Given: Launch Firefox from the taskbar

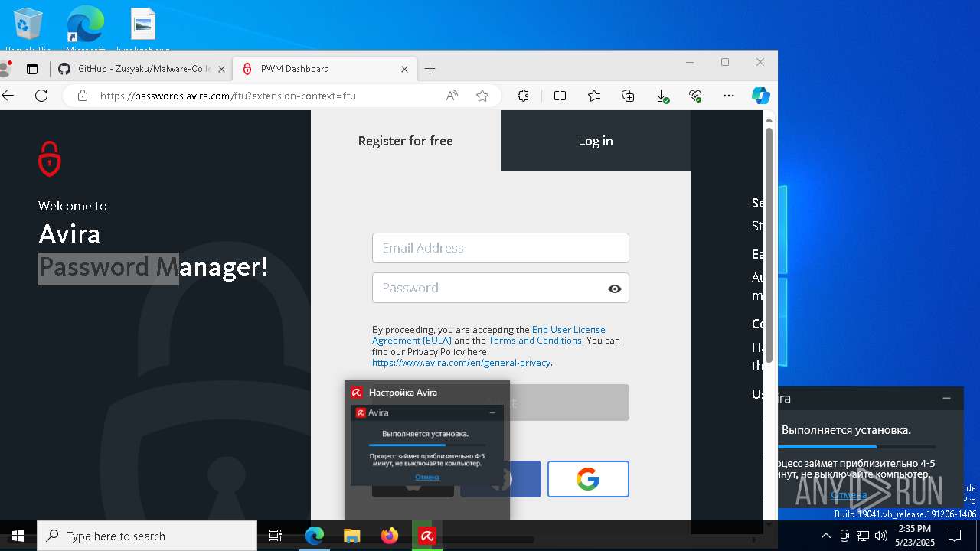Looking at the screenshot, I should [x=390, y=536].
